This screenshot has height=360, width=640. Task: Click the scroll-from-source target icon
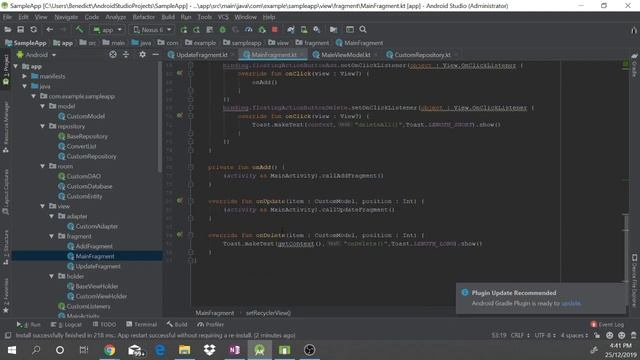pyautogui.click(x=113, y=54)
